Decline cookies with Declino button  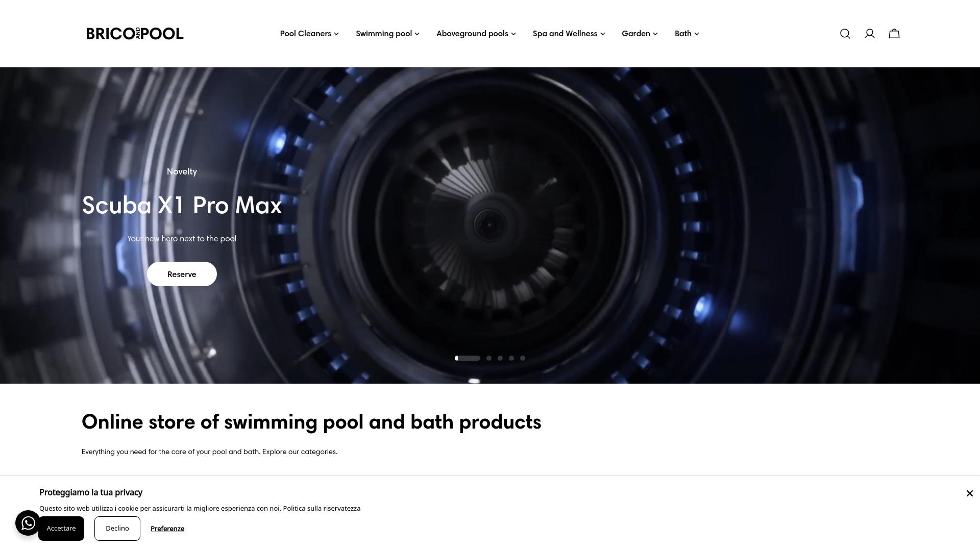pos(117,529)
